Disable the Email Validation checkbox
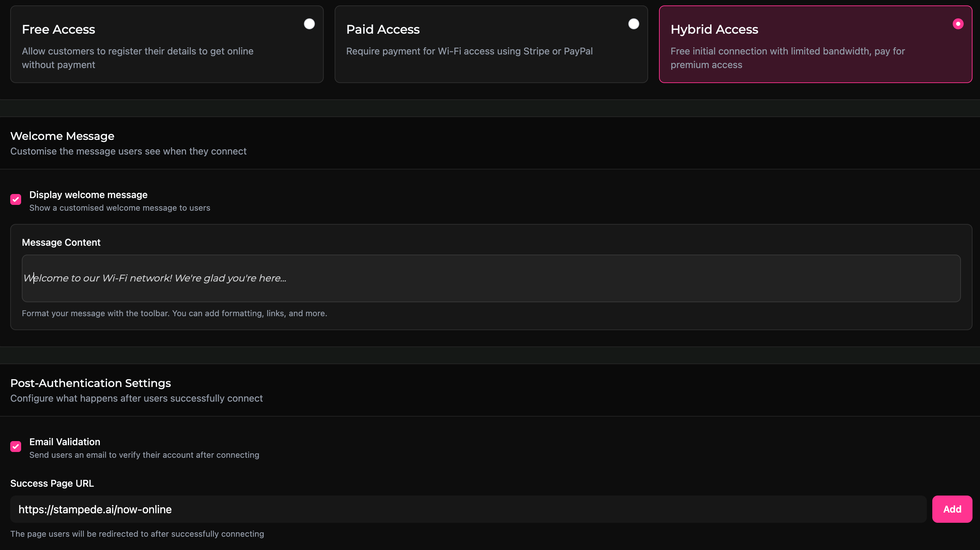Viewport: 980px width, 550px height. click(x=16, y=447)
